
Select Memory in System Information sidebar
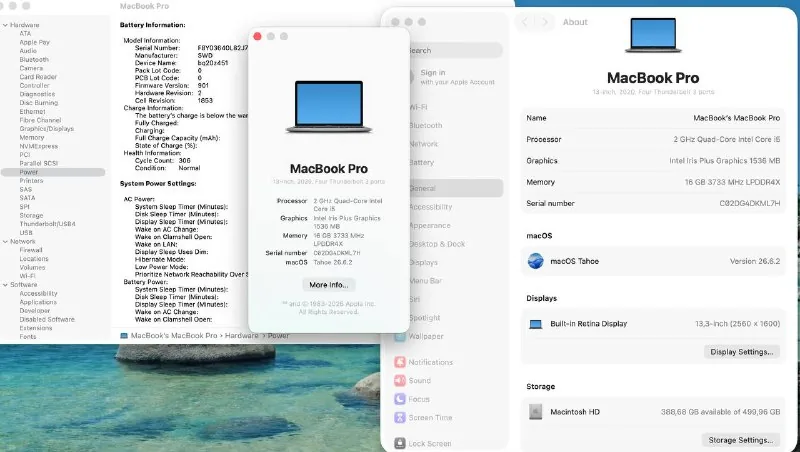click(32, 137)
